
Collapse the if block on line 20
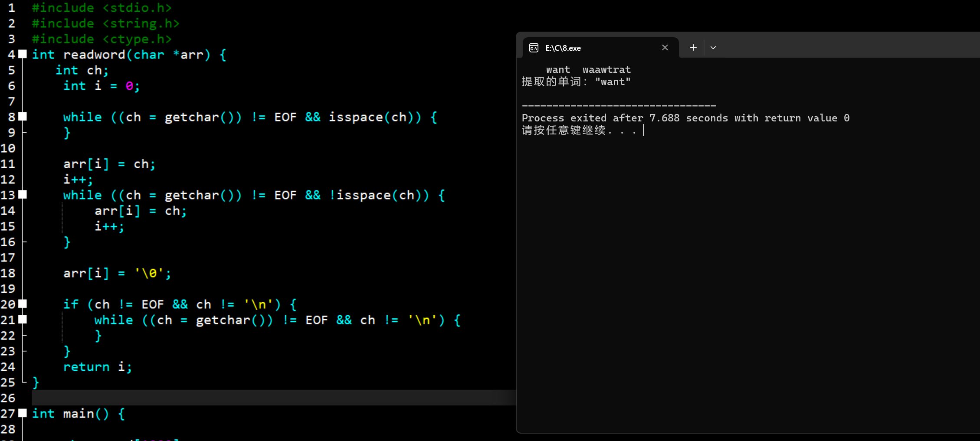[23, 304]
